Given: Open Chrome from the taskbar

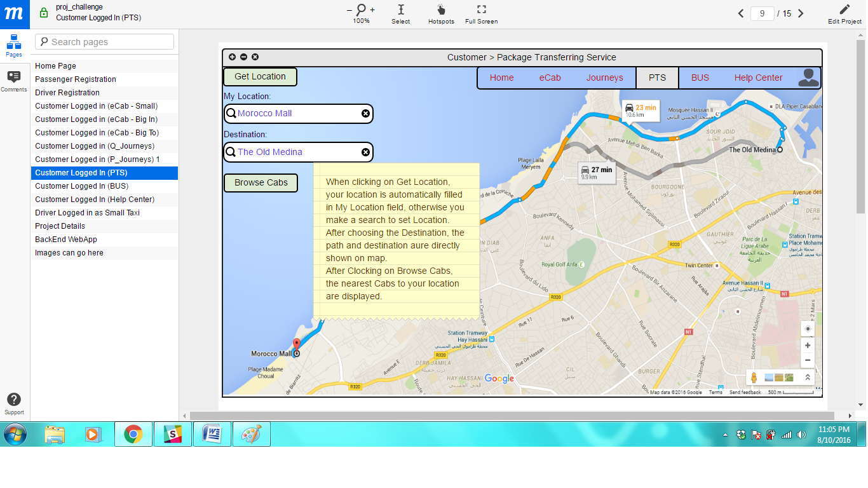Looking at the screenshot, I should pos(133,435).
